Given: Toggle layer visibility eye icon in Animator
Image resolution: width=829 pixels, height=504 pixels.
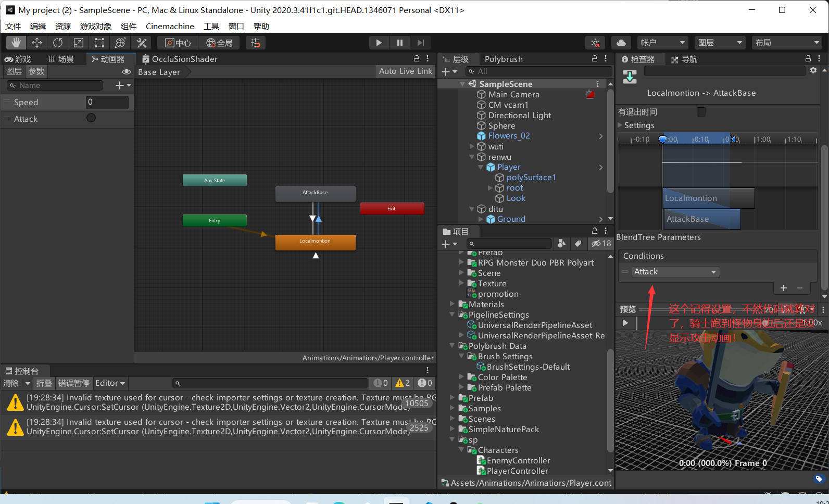Looking at the screenshot, I should (x=126, y=72).
